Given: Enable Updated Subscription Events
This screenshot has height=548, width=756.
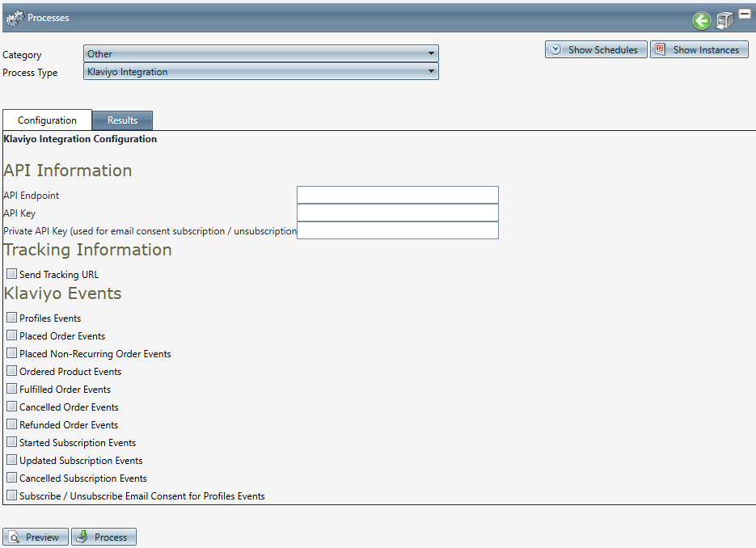Looking at the screenshot, I should [11, 460].
